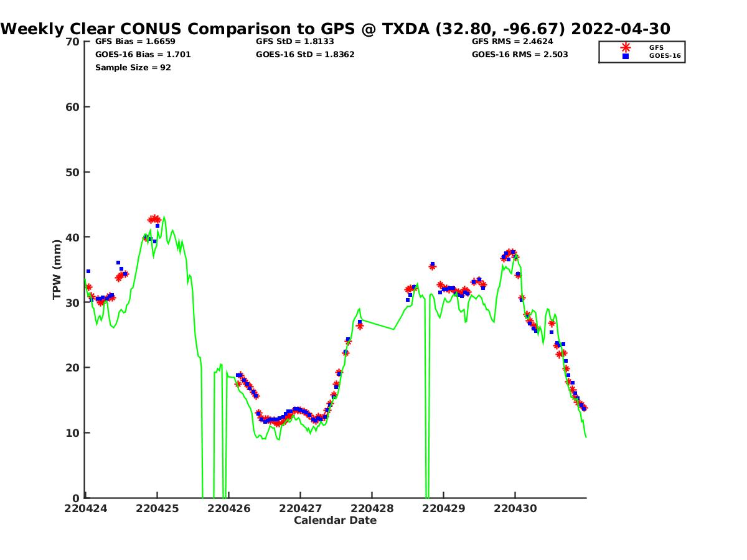Select the GFS label in legend
Image resolution: width=747 pixels, height=560 pixels.
[x=656, y=47]
